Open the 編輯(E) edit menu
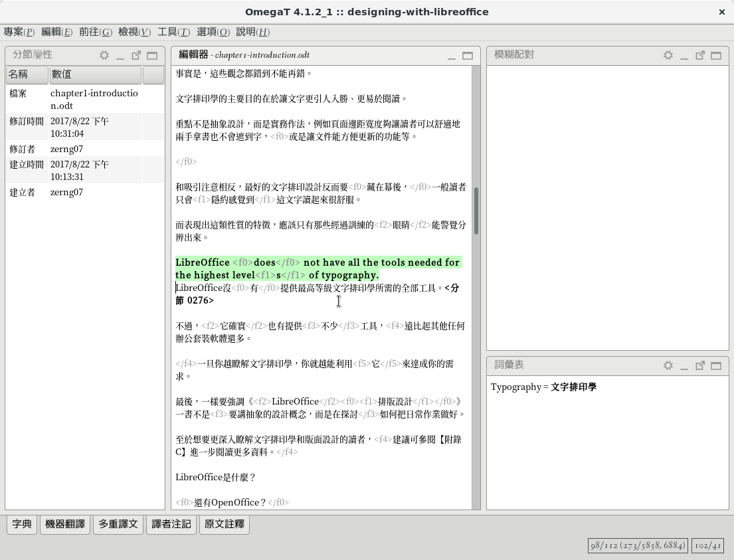Image resolution: width=734 pixels, height=560 pixels. click(x=56, y=32)
